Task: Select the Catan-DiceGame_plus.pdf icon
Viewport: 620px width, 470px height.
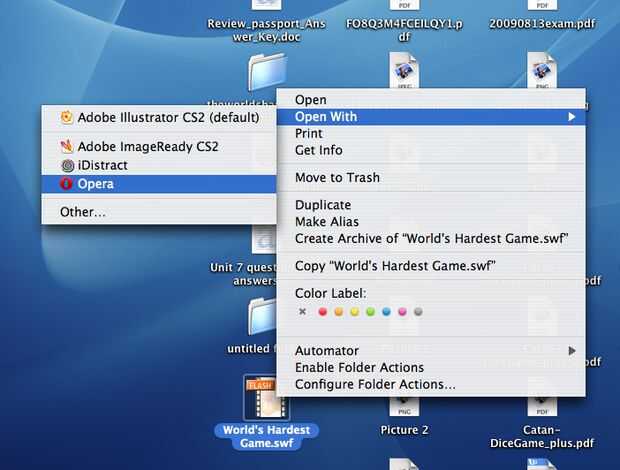Action: click(542, 406)
